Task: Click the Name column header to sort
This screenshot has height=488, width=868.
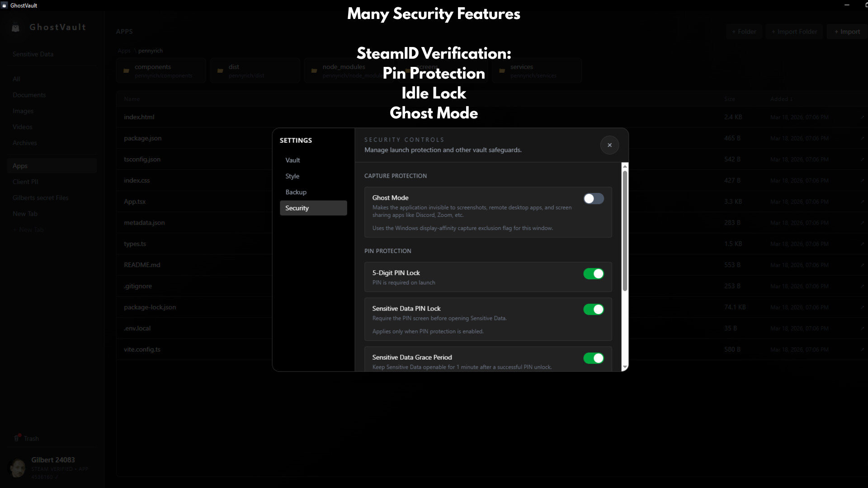Action: click(132, 99)
